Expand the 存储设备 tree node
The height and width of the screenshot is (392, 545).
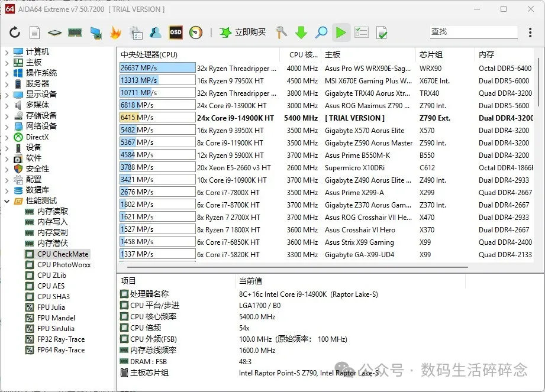tap(7, 116)
